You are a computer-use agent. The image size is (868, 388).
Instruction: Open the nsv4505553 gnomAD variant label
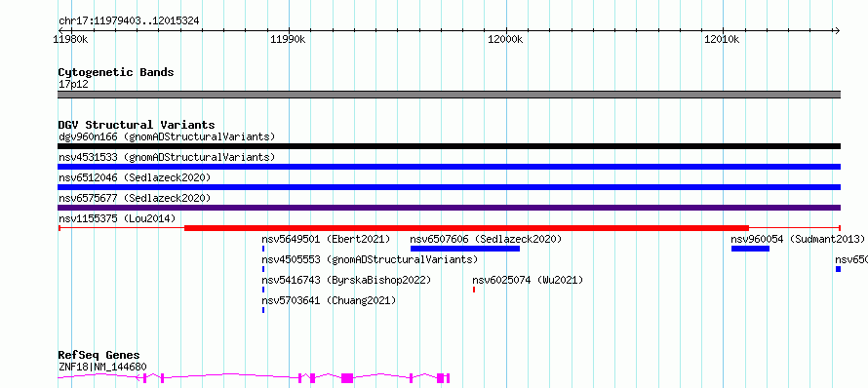370,259
